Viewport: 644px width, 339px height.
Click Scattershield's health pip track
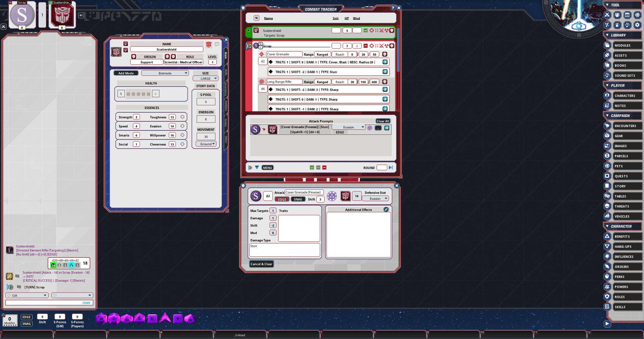[138, 94]
